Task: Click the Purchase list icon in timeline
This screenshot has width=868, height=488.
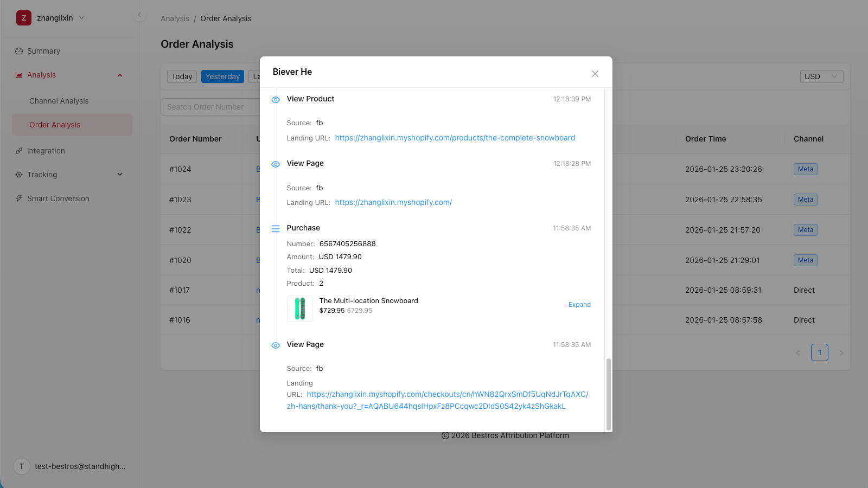Action: pyautogui.click(x=276, y=229)
